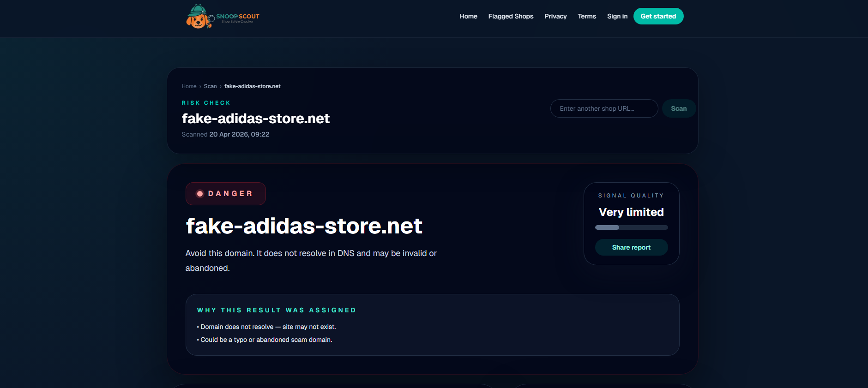Go to Flagged Shops page
This screenshot has height=388, width=868.
(x=511, y=16)
